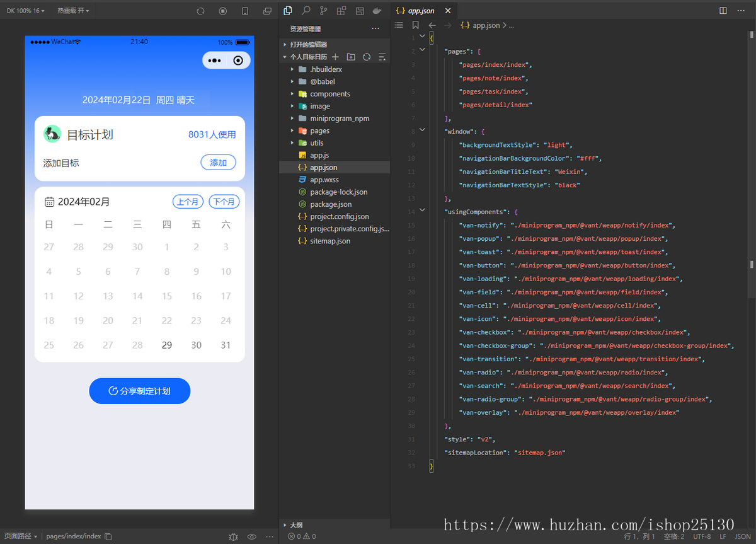This screenshot has width=756, height=544.
Task: Select day 29 in the calendar
Action: coord(167,345)
